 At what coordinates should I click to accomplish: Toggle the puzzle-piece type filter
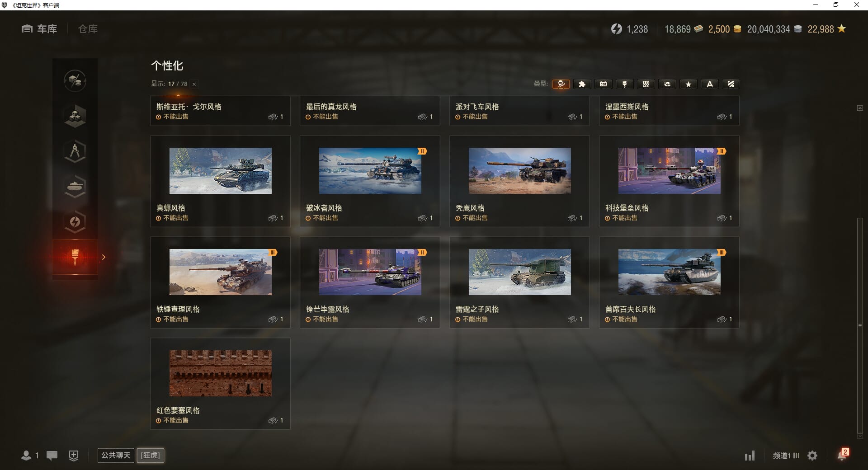(x=582, y=84)
